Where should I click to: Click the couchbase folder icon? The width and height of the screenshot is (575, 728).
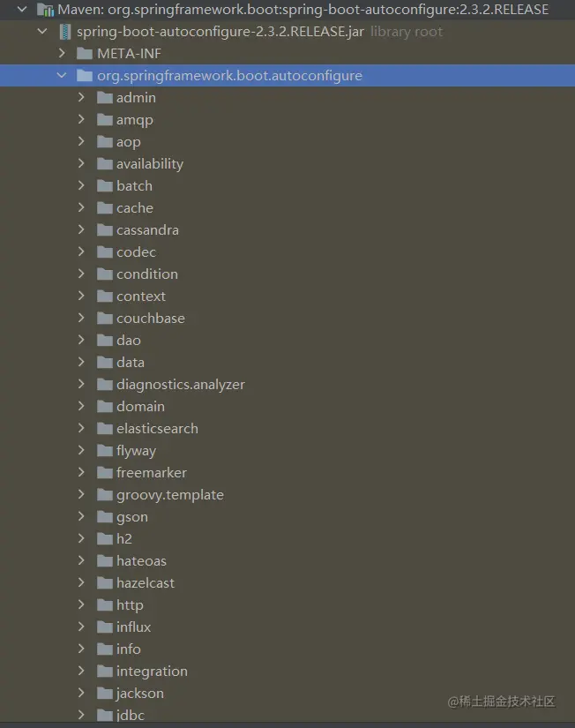pyautogui.click(x=105, y=318)
